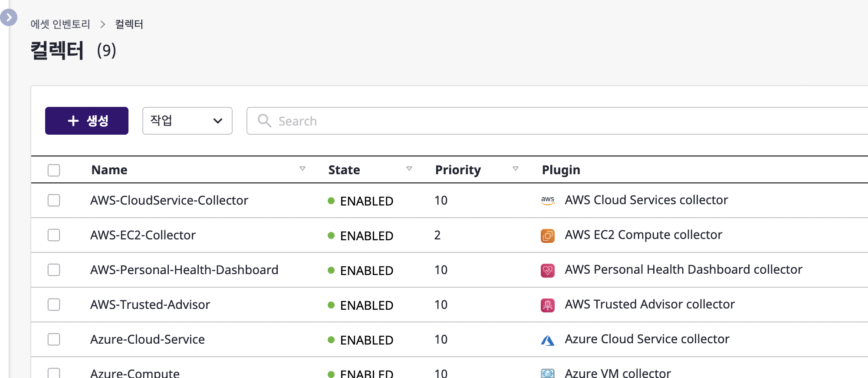Click the 컬렉터 breadcrumb item
The width and height of the screenshot is (868, 378).
pos(129,24)
